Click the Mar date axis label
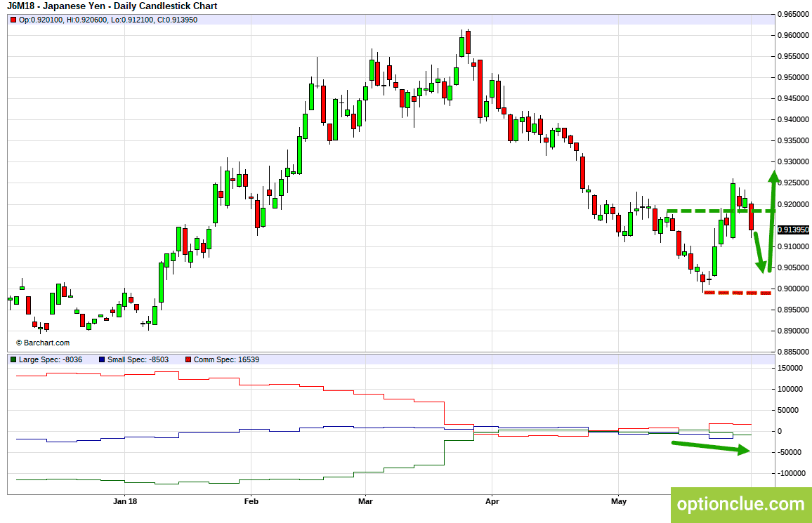This screenshot has height=523, width=812. [x=365, y=501]
